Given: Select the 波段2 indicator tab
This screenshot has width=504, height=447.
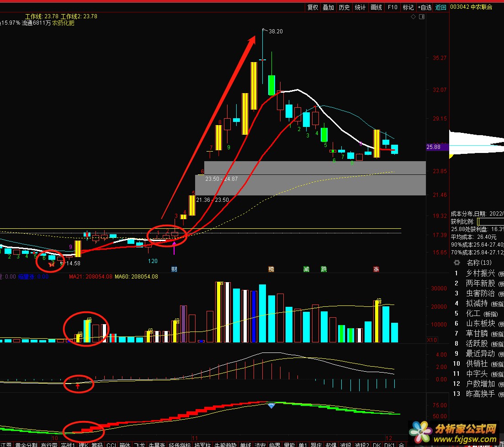Looking at the screenshot, I should pyautogui.click(x=361, y=444).
